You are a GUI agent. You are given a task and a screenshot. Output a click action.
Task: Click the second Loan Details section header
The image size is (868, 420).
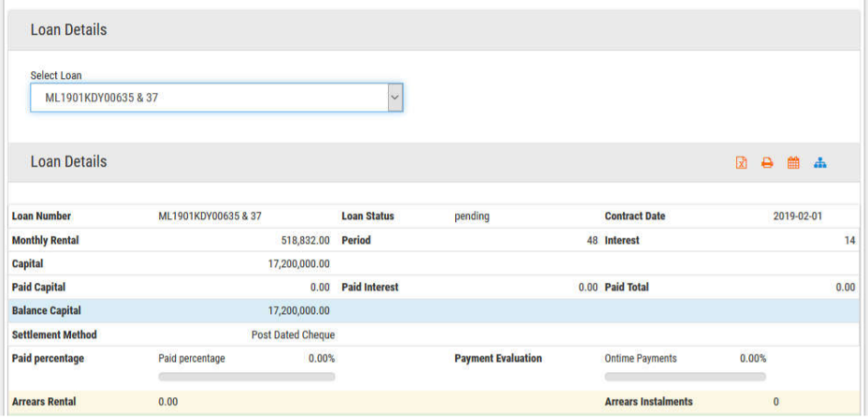pos(69,162)
